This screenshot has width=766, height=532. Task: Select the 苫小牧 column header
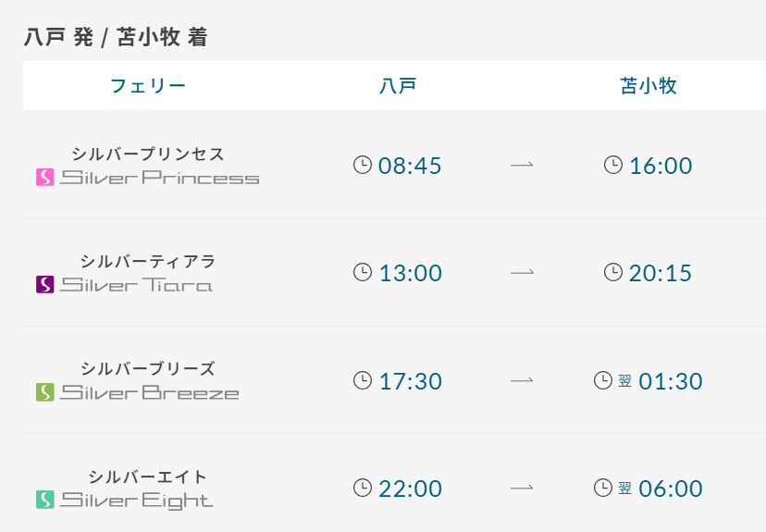649,86
